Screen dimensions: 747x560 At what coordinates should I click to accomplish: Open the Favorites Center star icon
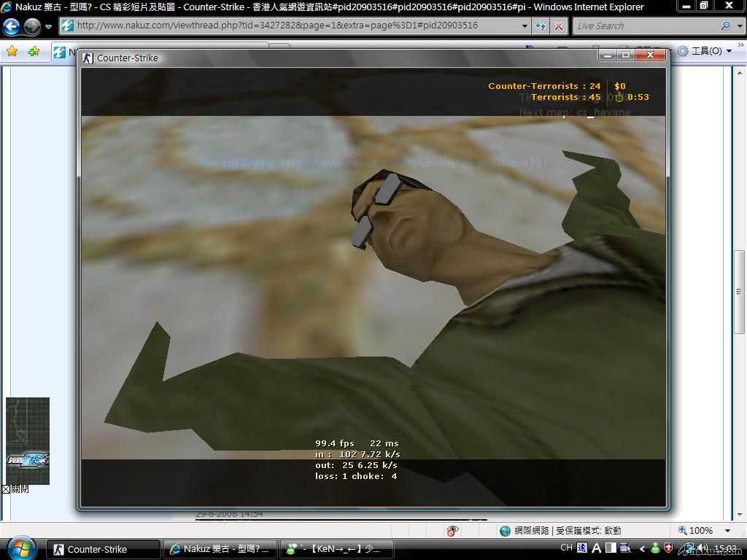12,51
